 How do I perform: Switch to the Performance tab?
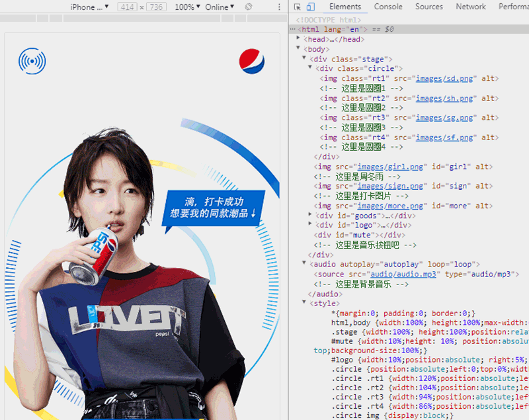[x=514, y=7]
